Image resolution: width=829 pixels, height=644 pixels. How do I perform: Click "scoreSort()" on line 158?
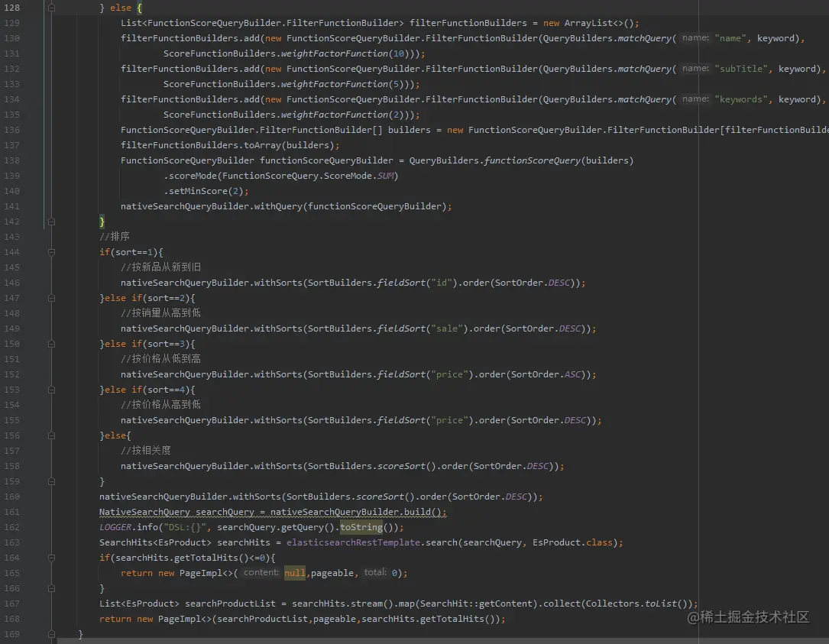point(406,466)
